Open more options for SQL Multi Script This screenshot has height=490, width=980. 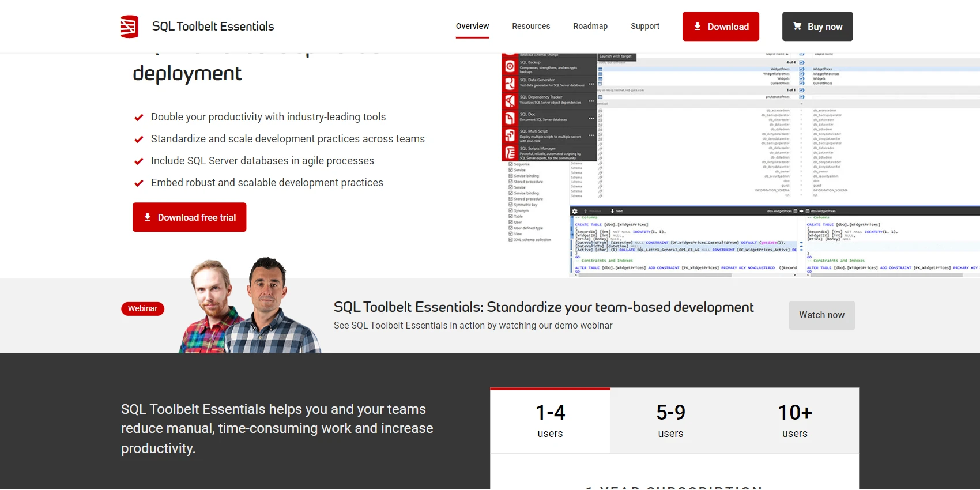(591, 135)
